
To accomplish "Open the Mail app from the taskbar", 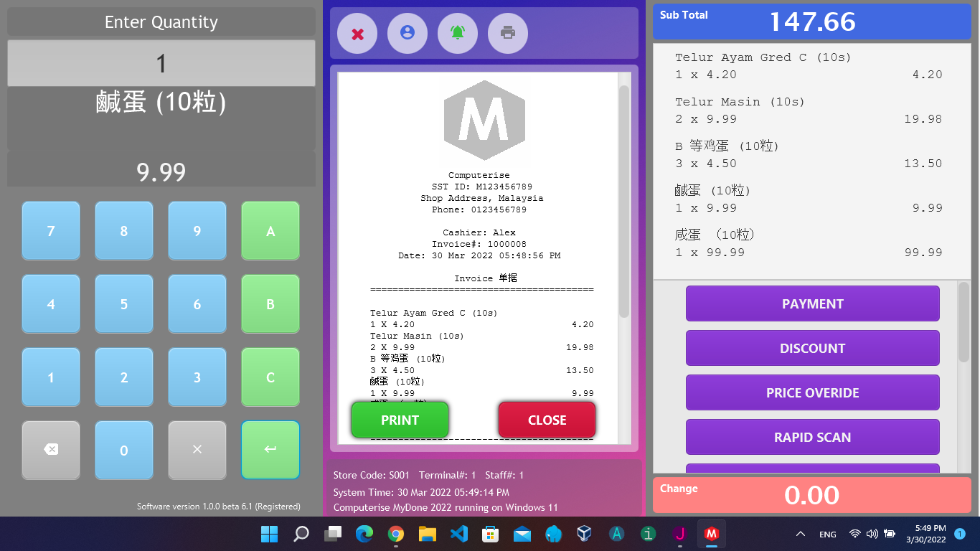I will (x=522, y=534).
